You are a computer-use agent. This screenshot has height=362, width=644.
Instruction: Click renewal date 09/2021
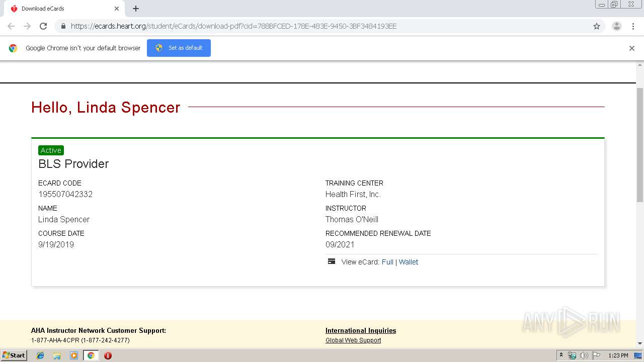point(340,244)
